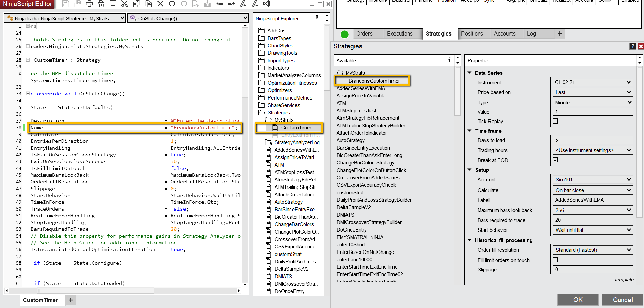
Task: Click the Days to load field
Action: pos(592,140)
